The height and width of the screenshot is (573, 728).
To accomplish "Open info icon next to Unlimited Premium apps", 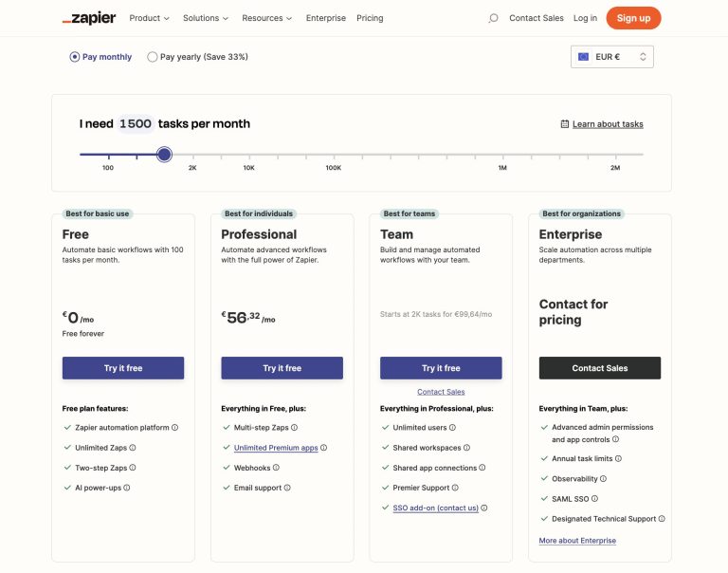I will (x=324, y=448).
